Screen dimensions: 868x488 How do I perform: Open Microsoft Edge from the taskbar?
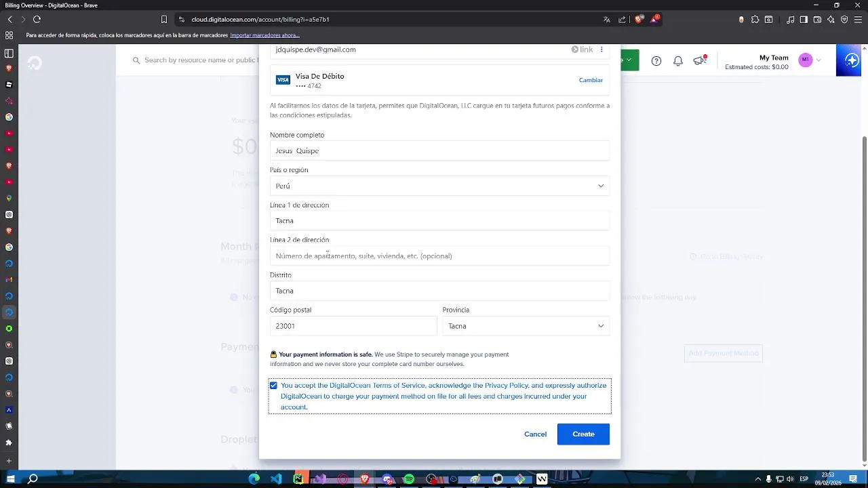[254, 479]
